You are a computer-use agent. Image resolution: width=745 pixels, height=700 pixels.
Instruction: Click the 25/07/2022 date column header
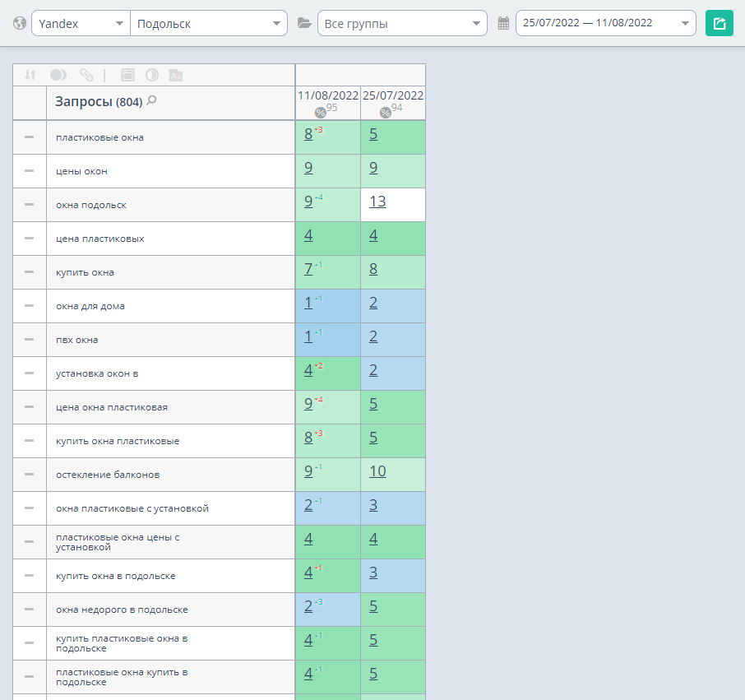(x=392, y=95)
